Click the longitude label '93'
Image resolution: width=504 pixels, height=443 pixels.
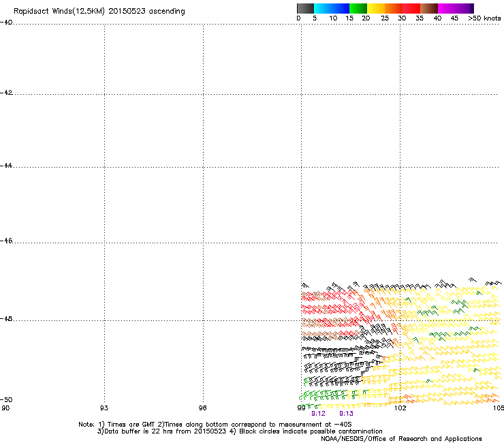104,408
